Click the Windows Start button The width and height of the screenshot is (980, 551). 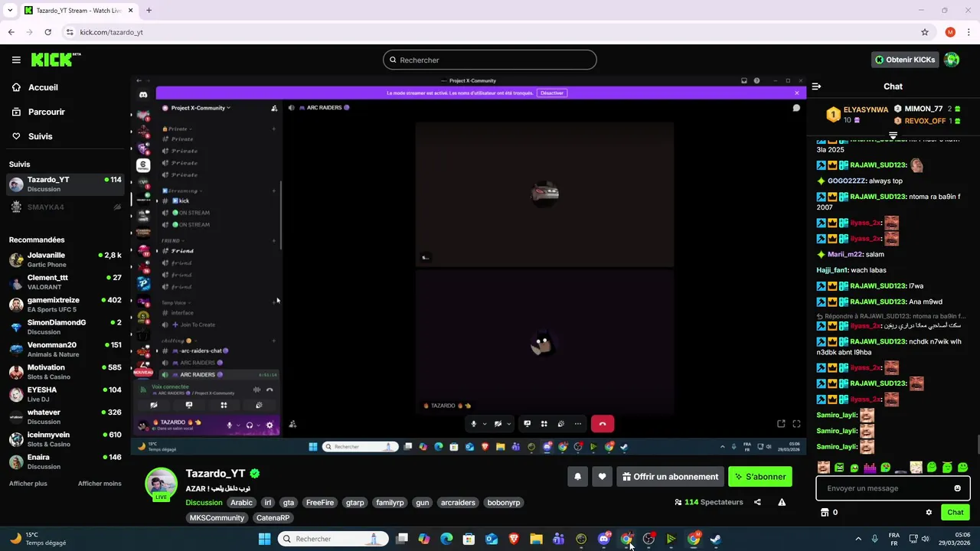264,539
